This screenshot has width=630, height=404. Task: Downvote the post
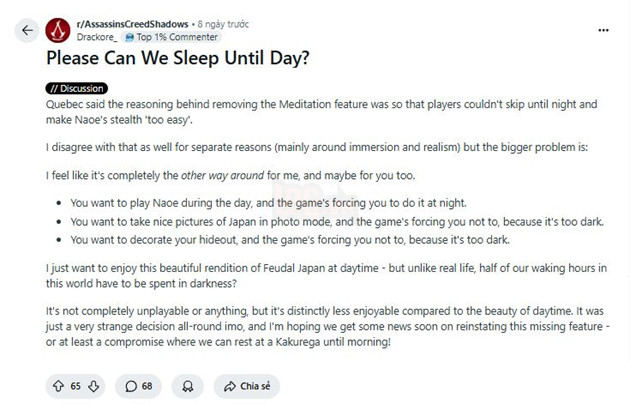click(94, 386)
